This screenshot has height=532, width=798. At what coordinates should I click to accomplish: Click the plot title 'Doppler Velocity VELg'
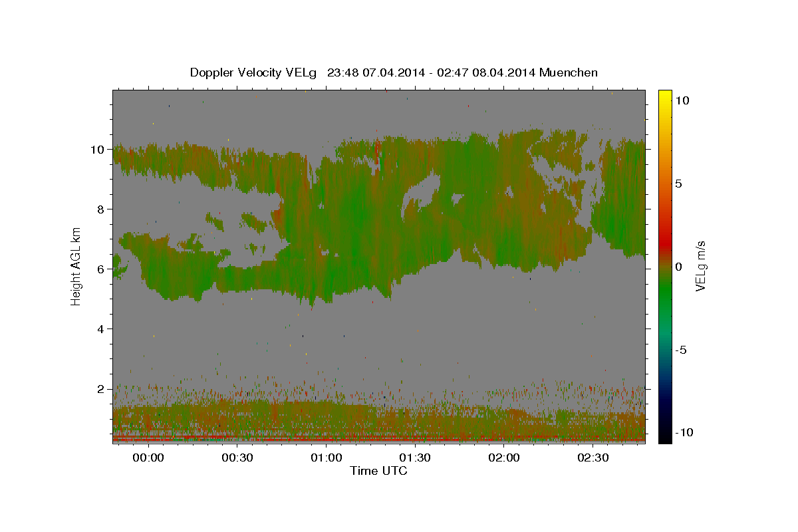[253, 72]
